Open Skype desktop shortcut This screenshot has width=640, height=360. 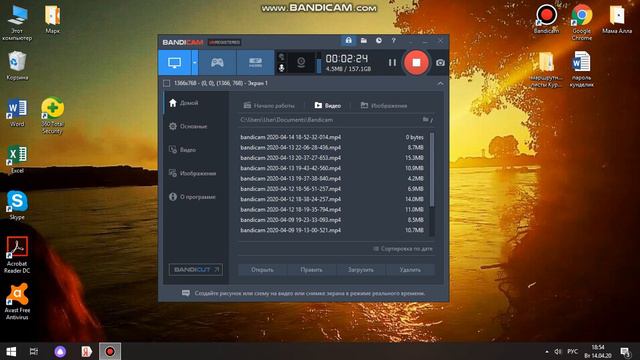[17, 205]
